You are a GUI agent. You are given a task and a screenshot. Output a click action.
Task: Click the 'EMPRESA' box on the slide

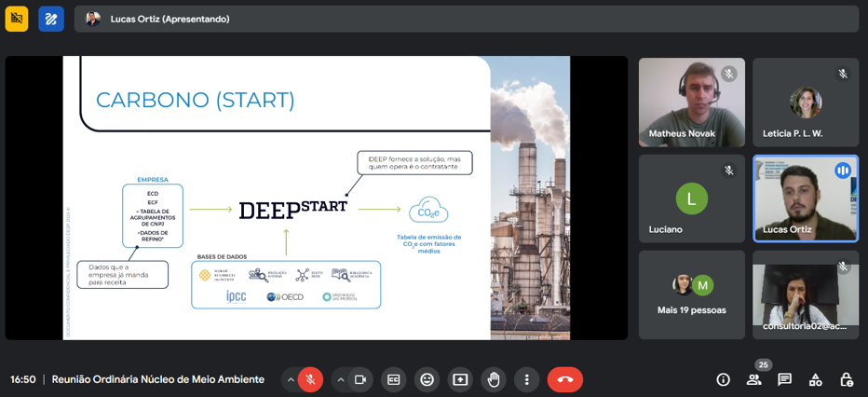(153, 215)
